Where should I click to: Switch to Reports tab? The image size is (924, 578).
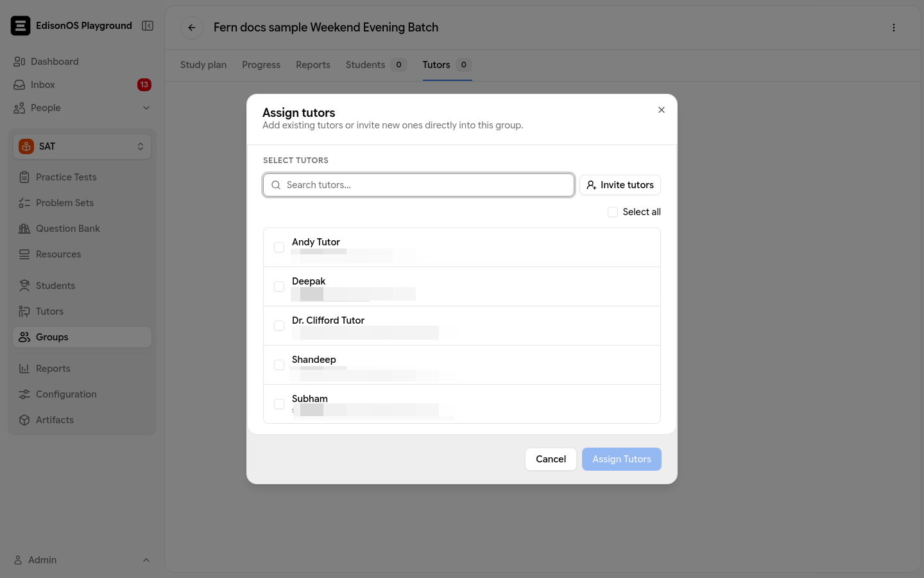(313, 65)
